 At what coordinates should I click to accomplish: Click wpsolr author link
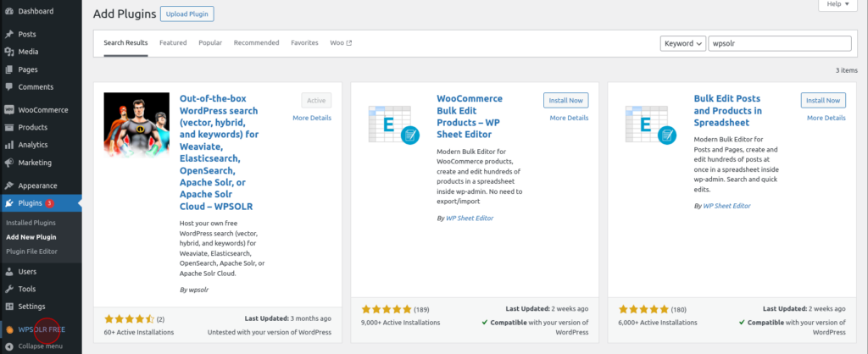pyautogui.click(x=198, y=290)
